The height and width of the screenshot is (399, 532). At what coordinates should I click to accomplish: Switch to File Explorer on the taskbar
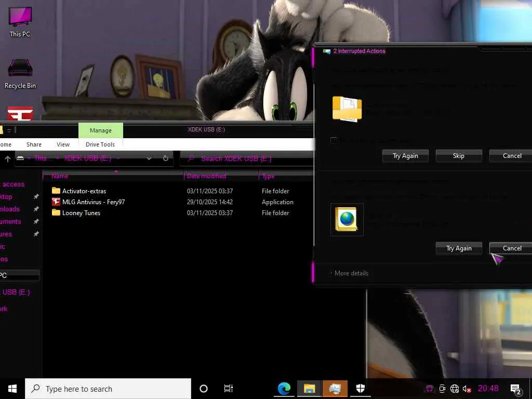pos(309,389)
